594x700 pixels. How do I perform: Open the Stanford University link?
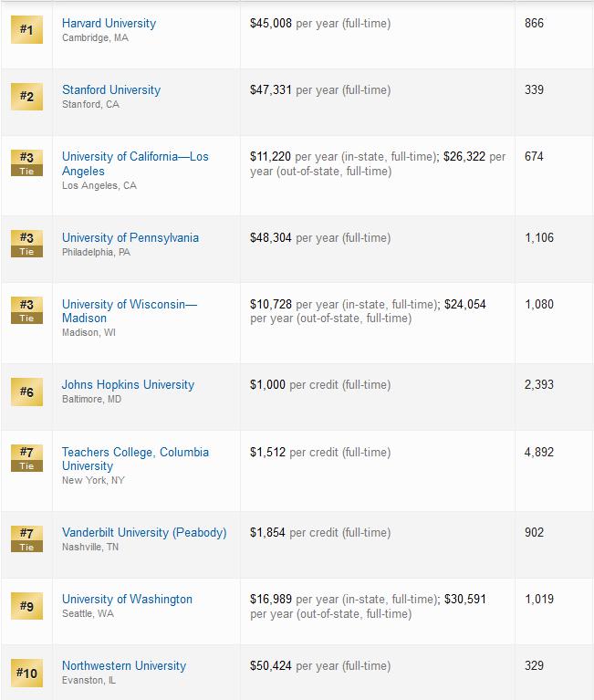[111, 89]
